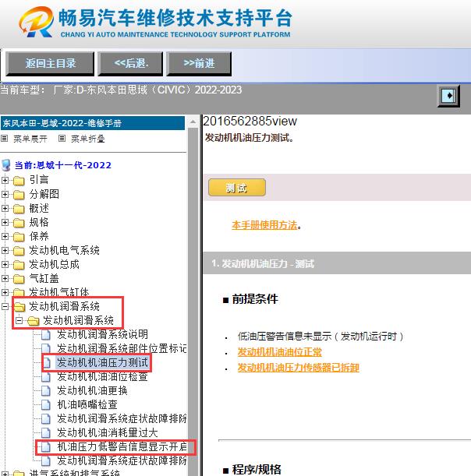Click the 发动机总成 folder label
Image resolution: width=471 pixels, height=476 pixels.
[x=54, y=264]
